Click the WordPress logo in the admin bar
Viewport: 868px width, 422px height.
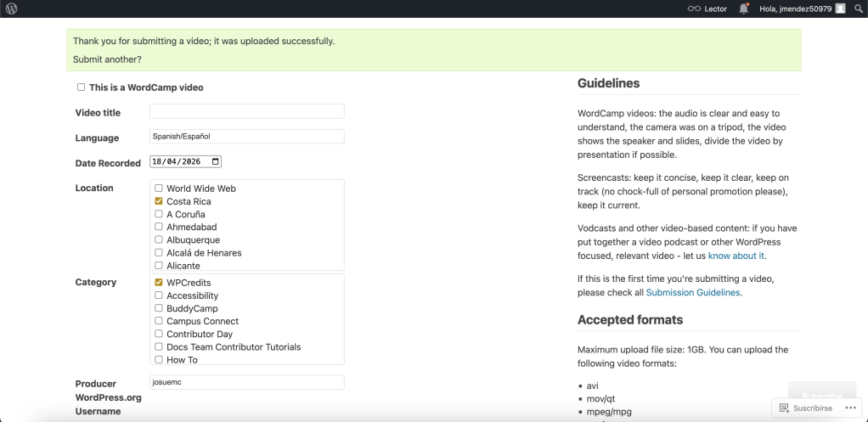(x=12, y=8)
